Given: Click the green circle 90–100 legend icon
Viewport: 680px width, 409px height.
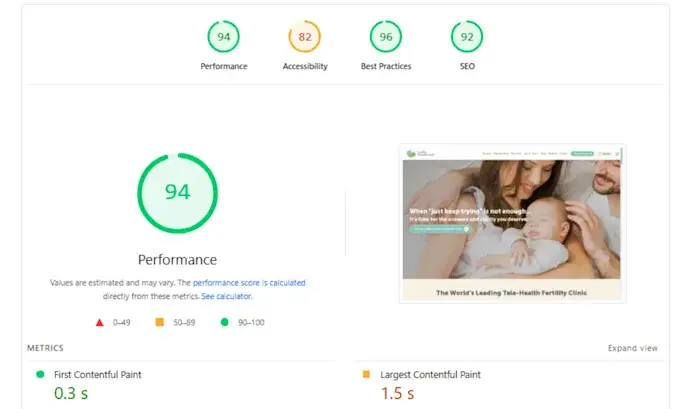Looking at the screenshot, I should (224, 322).
